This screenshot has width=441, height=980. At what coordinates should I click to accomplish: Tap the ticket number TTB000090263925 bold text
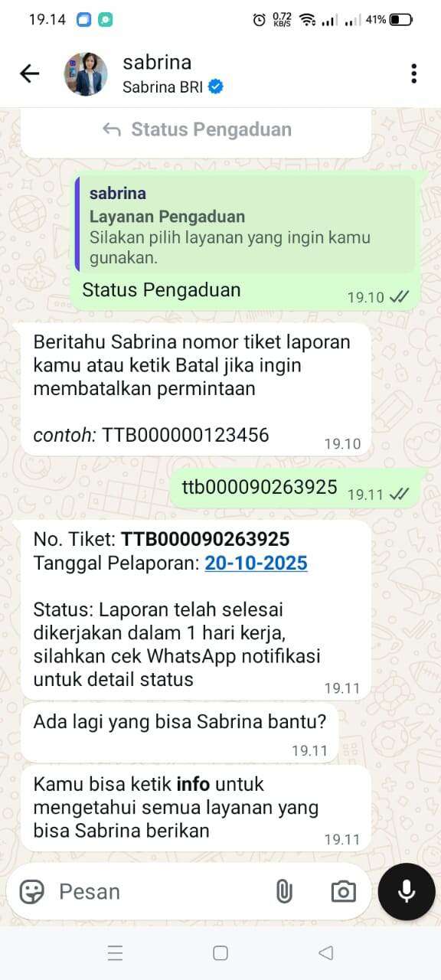(x=205, y=539)
